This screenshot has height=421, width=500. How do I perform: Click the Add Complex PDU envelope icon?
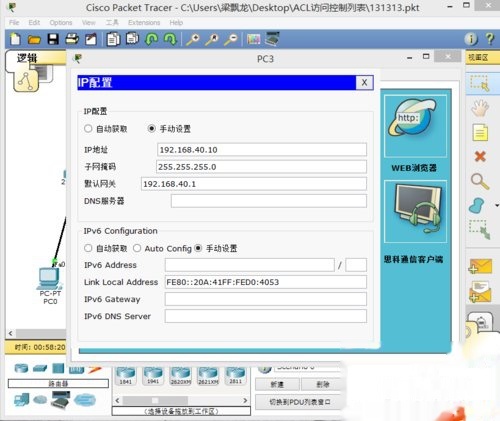click(480, 292)
